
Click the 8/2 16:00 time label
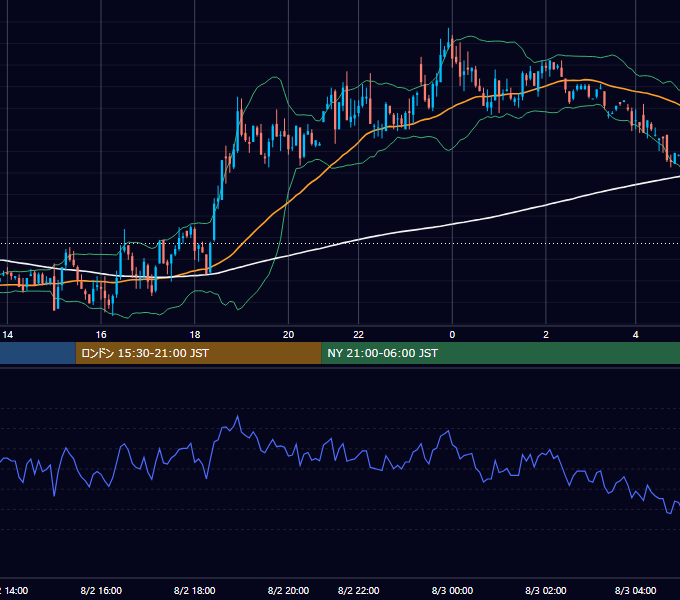tap(101, 590)
